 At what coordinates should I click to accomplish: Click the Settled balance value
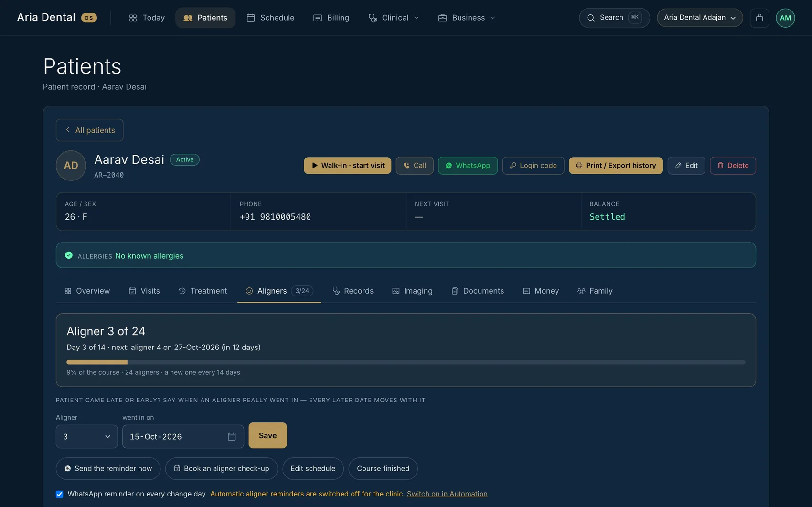coord(607,217)
